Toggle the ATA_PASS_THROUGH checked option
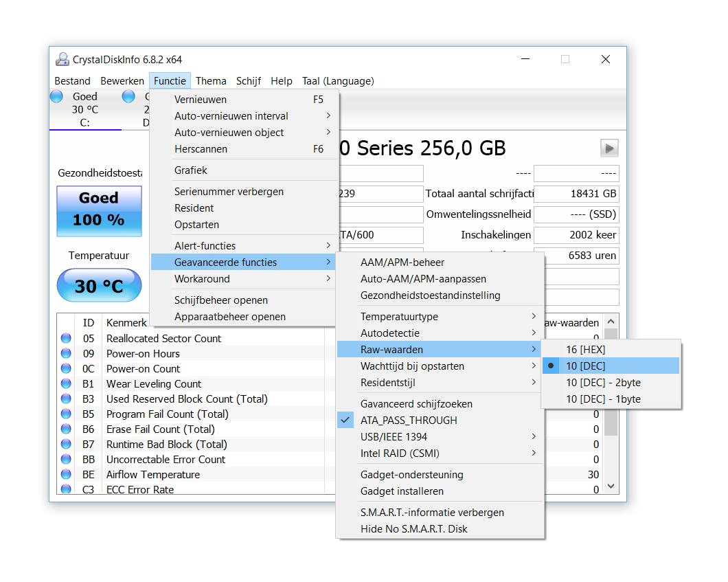The image size is (728, 582). [x=409, y=421]
